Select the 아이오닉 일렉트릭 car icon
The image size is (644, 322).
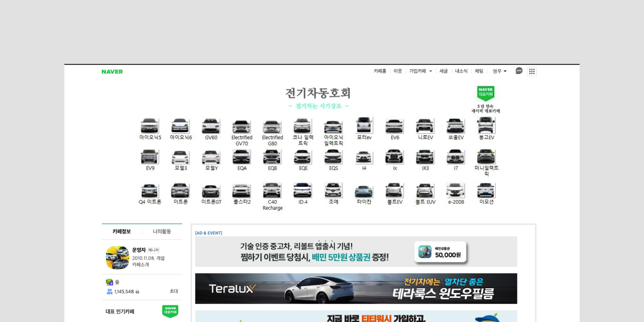tap(333, 126)
